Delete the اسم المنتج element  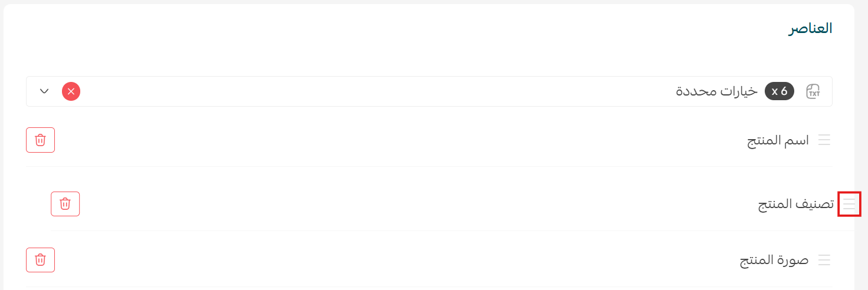click(40, 140)
